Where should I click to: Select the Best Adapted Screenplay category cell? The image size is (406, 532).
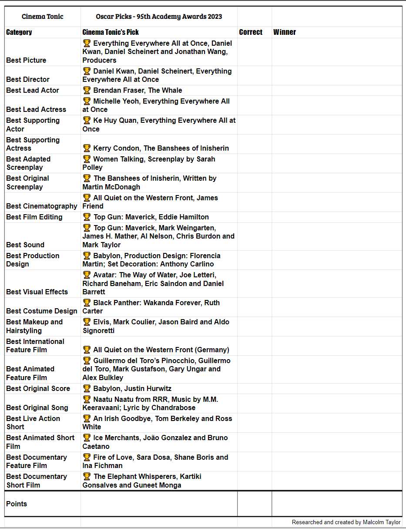[43, 163]
